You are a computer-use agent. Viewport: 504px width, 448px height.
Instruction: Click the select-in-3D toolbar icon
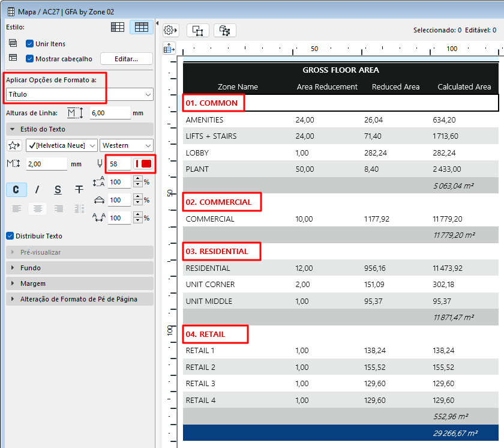225,30
